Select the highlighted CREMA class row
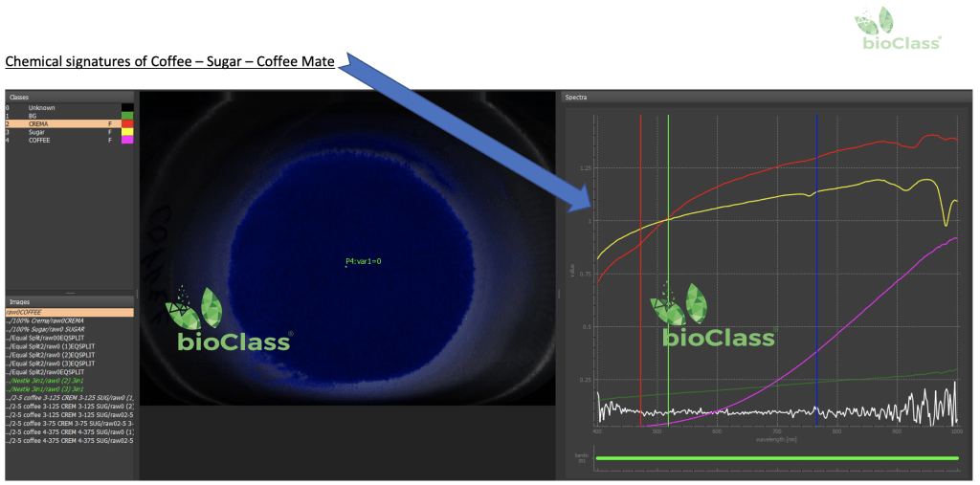The height and width of the screenshot is (485, 980). click(x=69, y=123)
